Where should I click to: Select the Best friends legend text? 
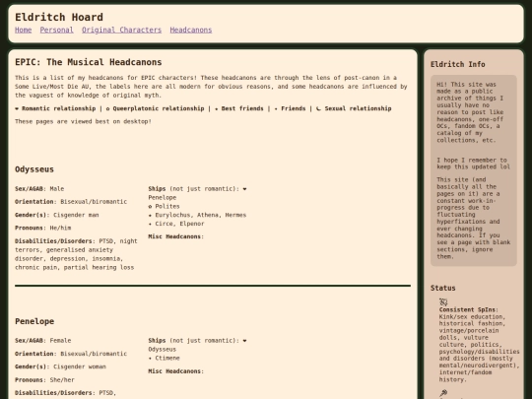[x=242, y=108]
